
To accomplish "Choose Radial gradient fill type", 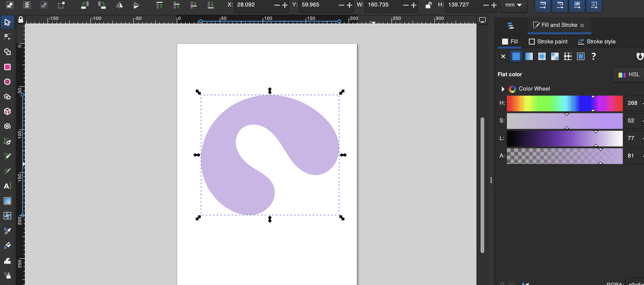I will 542,57.
